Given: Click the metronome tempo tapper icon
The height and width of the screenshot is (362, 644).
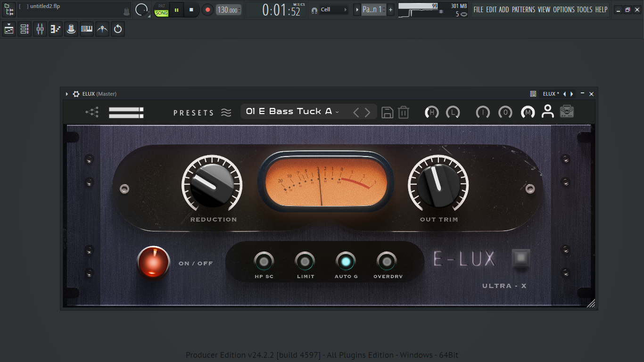Looking at the screenshot, I should coord(102,29).
